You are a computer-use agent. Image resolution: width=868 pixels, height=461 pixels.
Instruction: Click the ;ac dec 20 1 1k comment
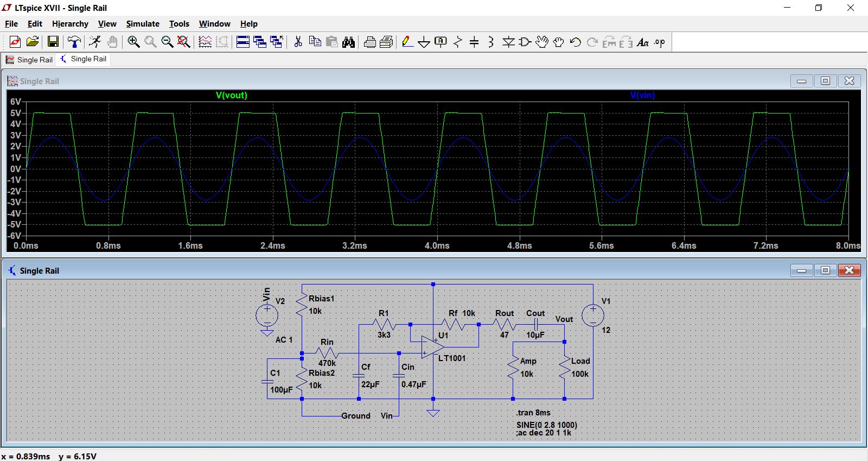544,433
